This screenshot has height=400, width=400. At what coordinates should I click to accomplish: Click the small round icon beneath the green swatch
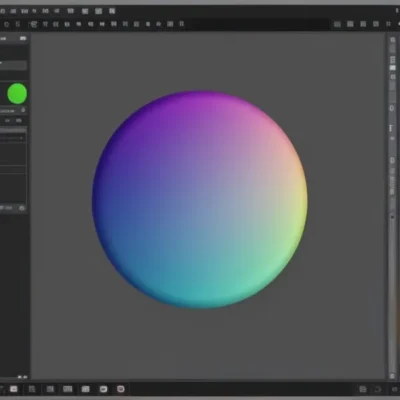[23, 110]
